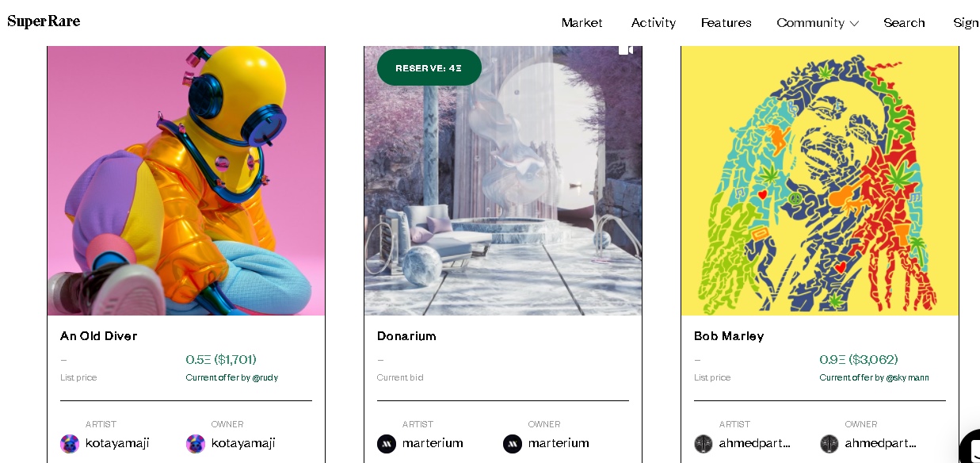Open the chat widget bubble
Viewport: 980px width, 463px height.
pyautogui.click(x=971, y=448)
